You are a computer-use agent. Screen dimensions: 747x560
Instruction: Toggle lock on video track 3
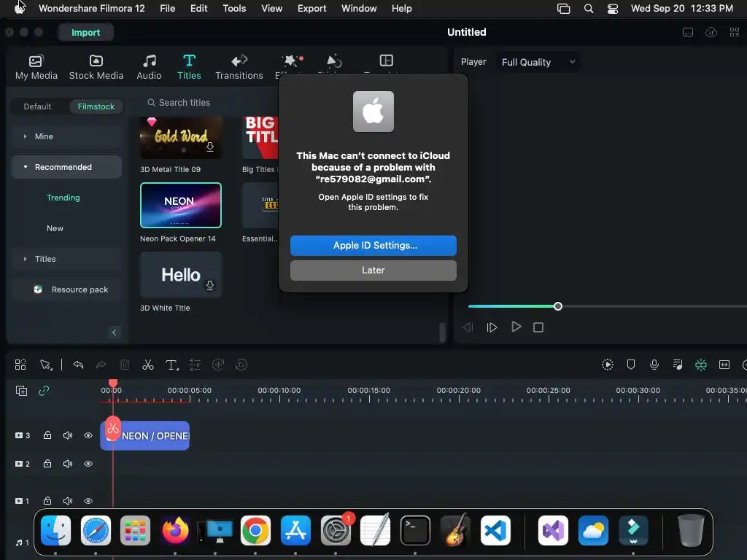(x=47, y=435)
